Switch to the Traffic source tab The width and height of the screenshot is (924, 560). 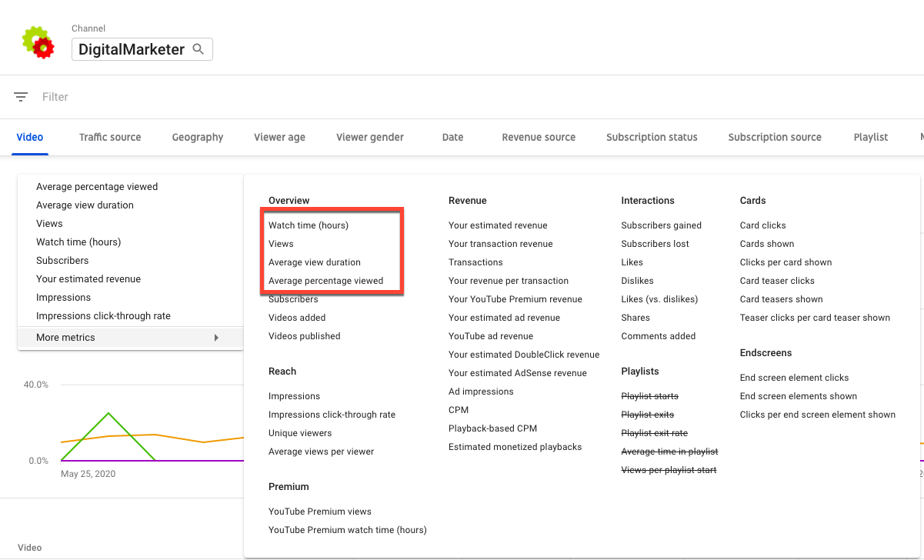point(110,137)
